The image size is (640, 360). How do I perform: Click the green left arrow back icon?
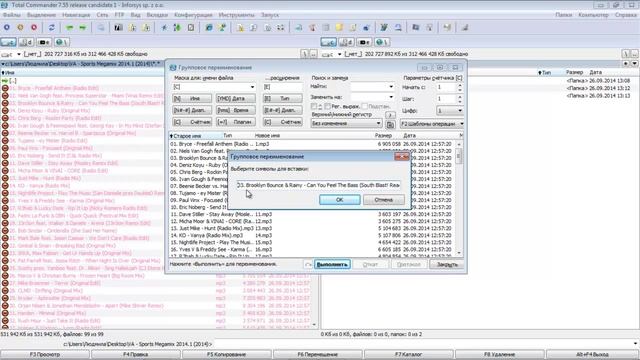click(x=70, y=27)
